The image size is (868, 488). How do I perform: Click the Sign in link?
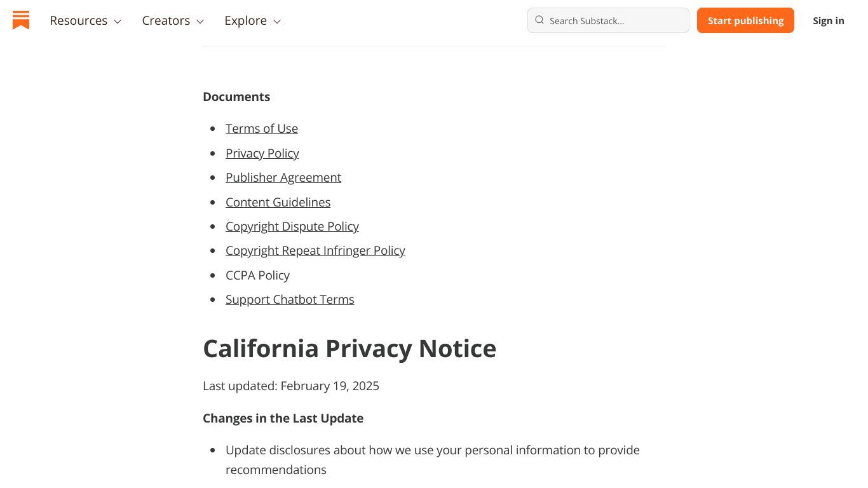tap(829, 20)
